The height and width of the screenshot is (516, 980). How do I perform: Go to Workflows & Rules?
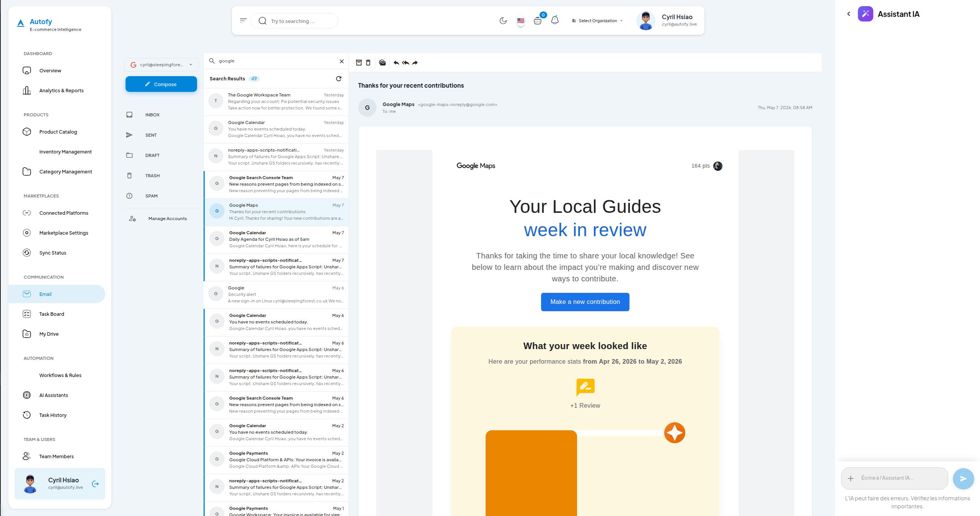(57, 375)
